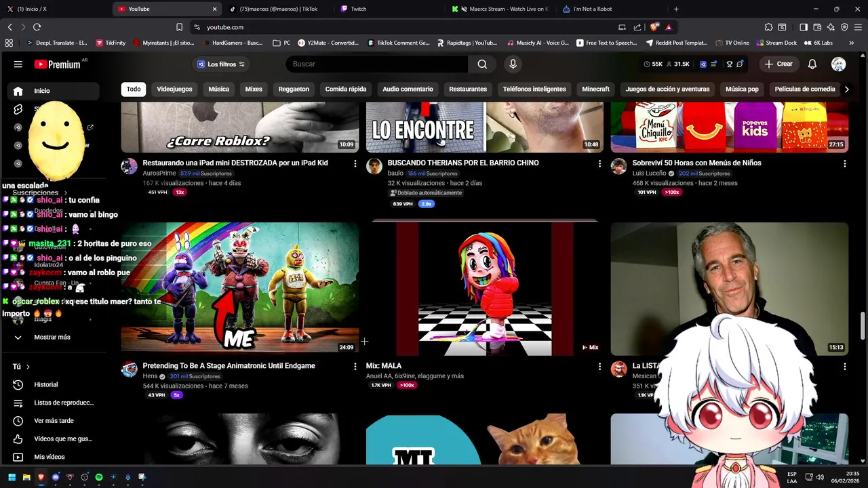Reload the page
The width and height of the screenshot is (868, 488).
(x=37, y=27)
